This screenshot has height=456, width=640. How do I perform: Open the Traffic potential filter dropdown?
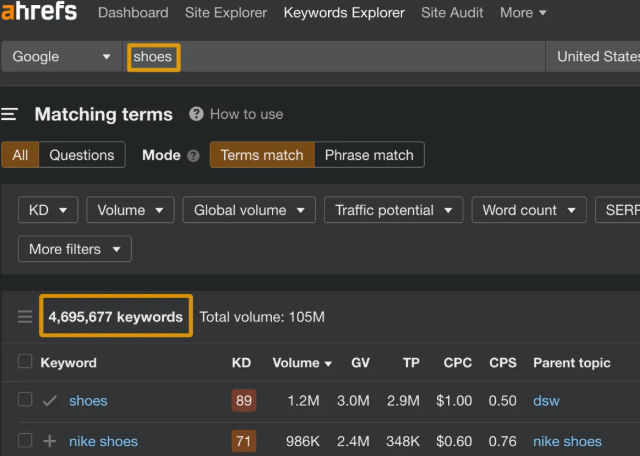click(x=393, y=210)
